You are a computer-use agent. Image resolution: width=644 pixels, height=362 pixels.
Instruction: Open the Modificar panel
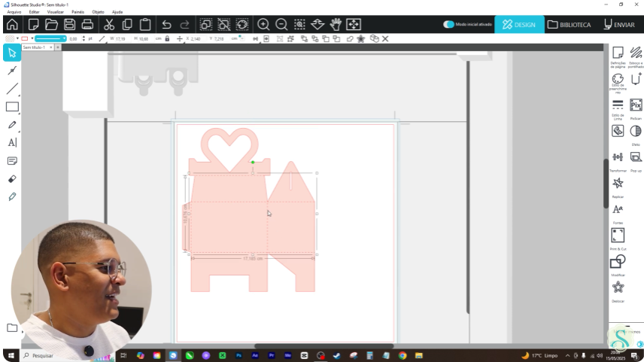618,266
